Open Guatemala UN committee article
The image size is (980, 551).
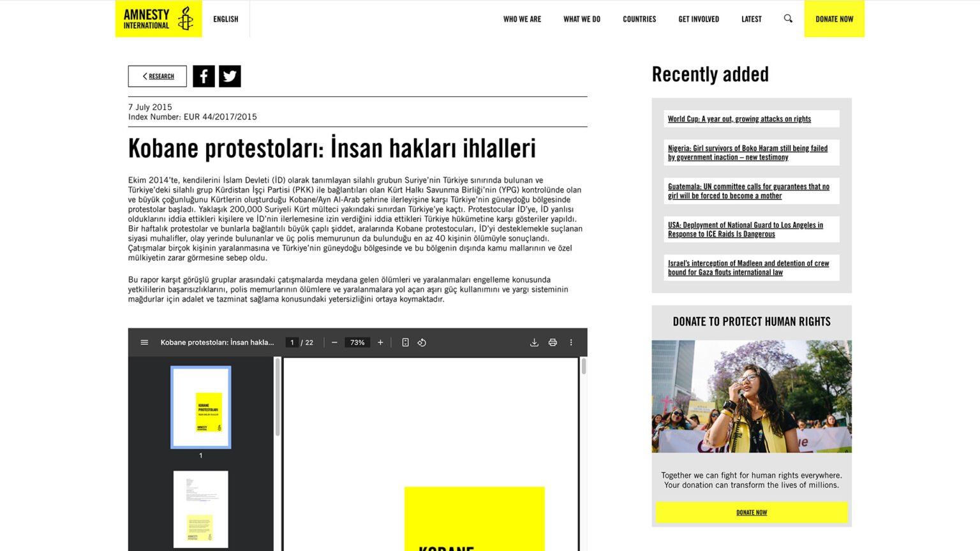tap(748, 191)
